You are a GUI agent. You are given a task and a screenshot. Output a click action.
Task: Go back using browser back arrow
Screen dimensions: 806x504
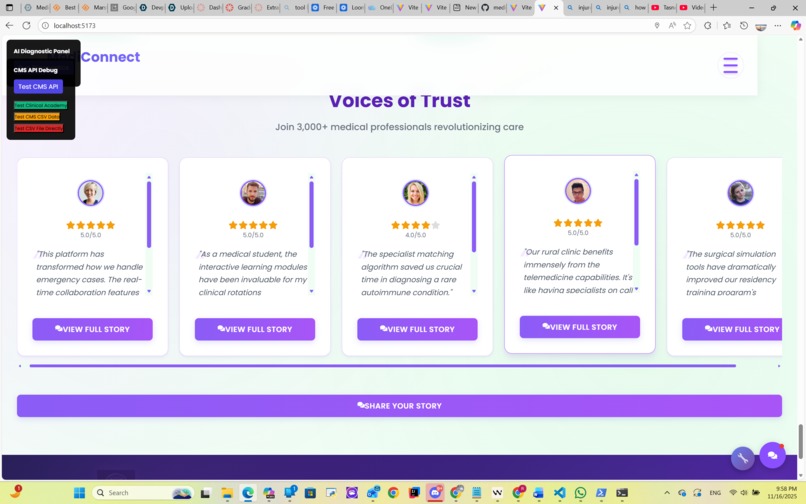tap(9, 25)
